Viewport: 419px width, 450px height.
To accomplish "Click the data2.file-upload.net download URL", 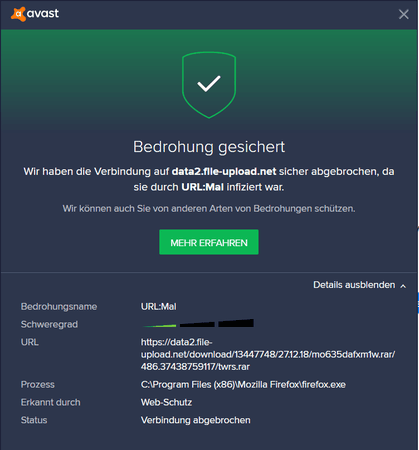I will 268,354.
